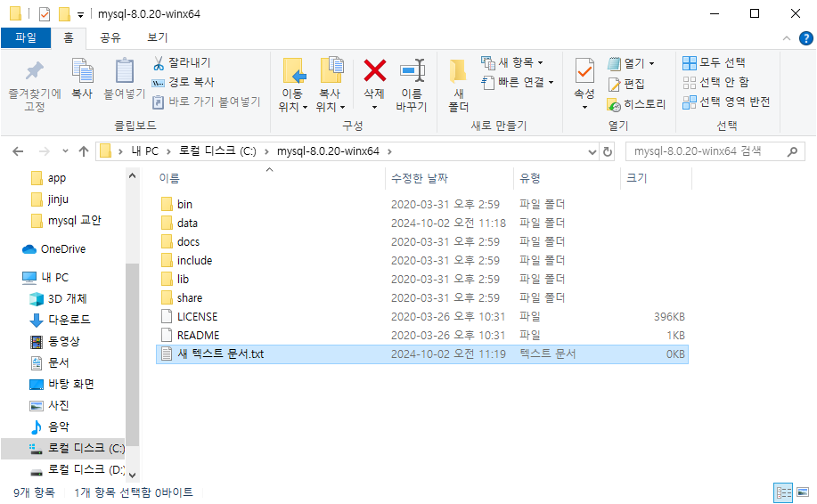
Task: Open recent locations dropdown arrow
Action: [x=65, y=151]
